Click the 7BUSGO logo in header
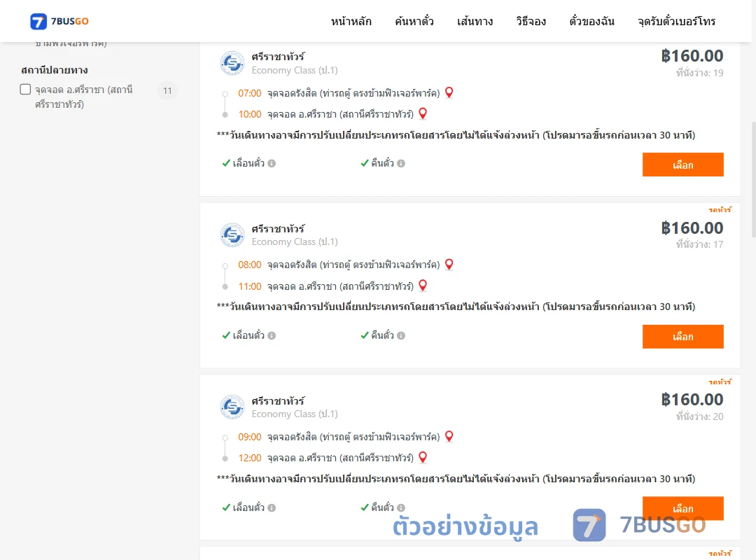Viewport: 756px width, 560px height. 59,21
